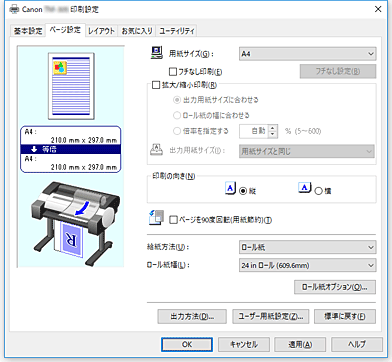This screenshot has height=362, width=392.
Task: Click the ロール紙幅 label
Action: (168, 265)
